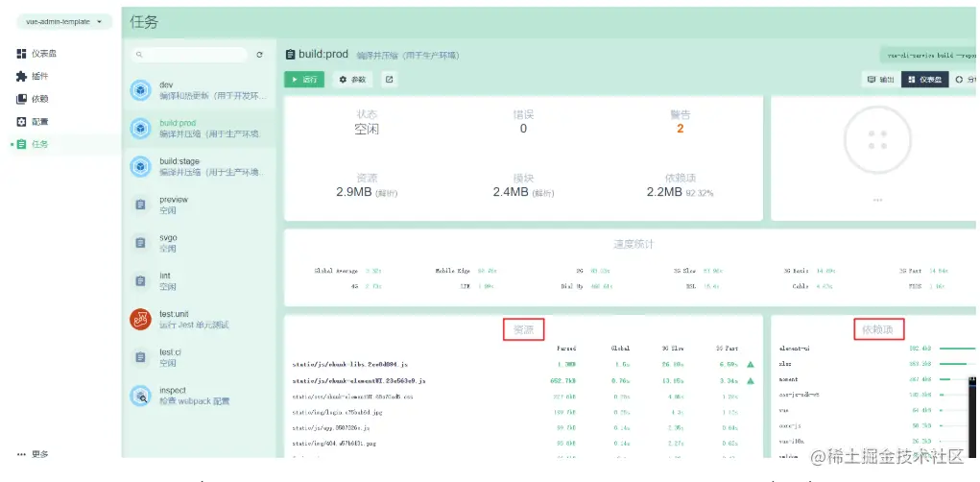Click the static/js/app js asset name
Image resolution: width=980 pixels, height=482 pixels.
pyautogui.click(x=331, y=427)
